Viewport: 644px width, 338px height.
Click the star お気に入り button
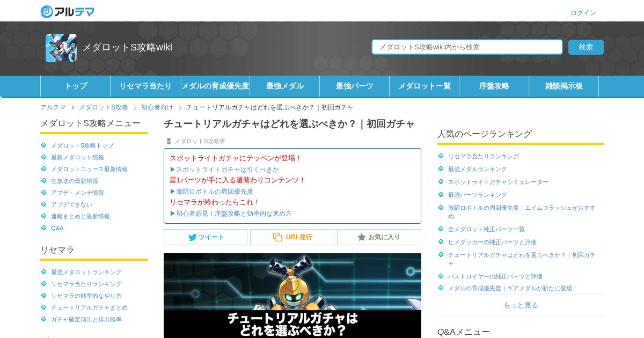[379, 237]
